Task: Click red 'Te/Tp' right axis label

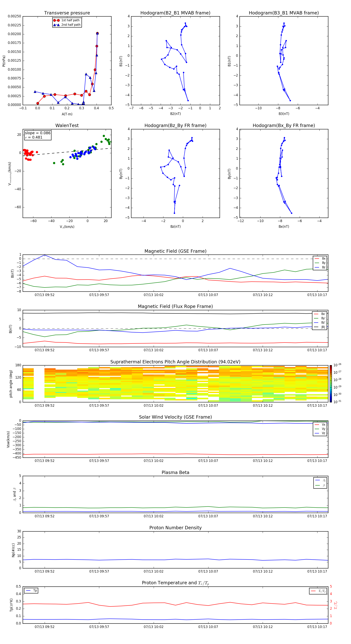Action: 336,605
